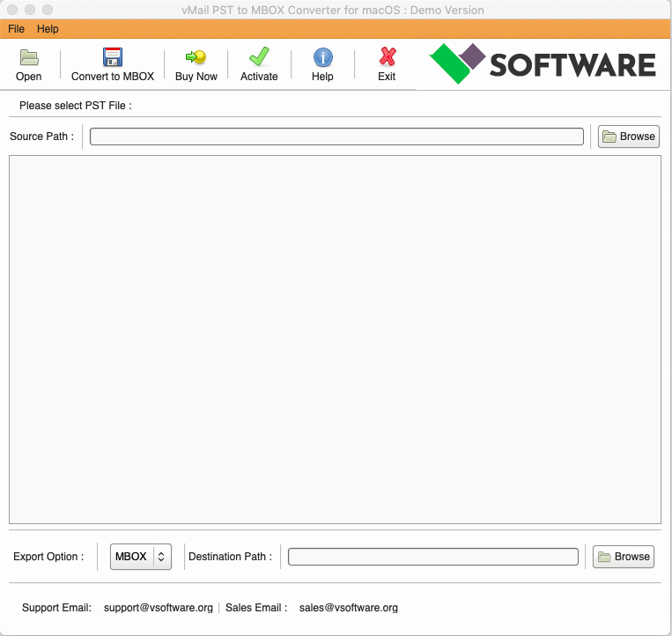The height and width of the screenshot is (636, 672).
Task: Exit the app via red X icon
Action: point(387,56)
